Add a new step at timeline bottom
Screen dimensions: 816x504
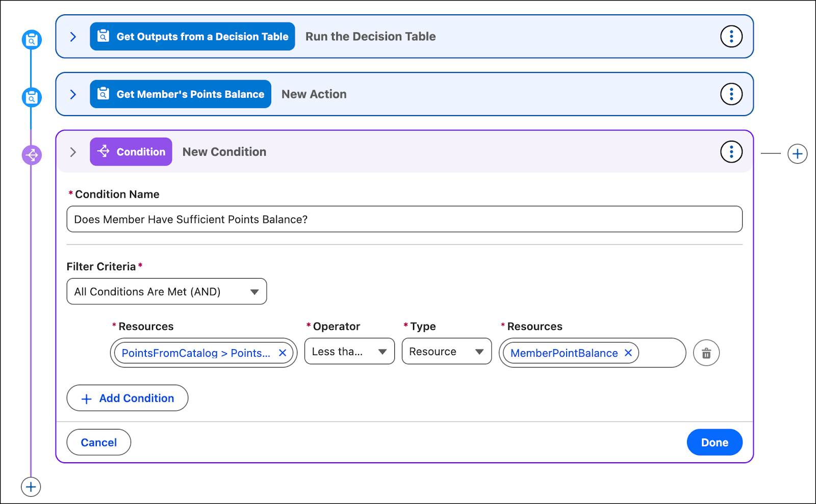31,487
